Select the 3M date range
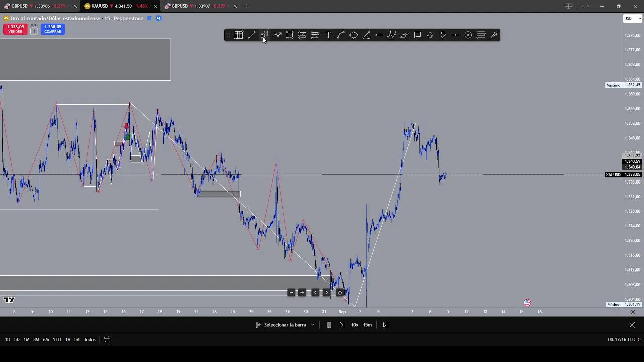The height and width of the screenshot is (362, 644). point(36,340)
